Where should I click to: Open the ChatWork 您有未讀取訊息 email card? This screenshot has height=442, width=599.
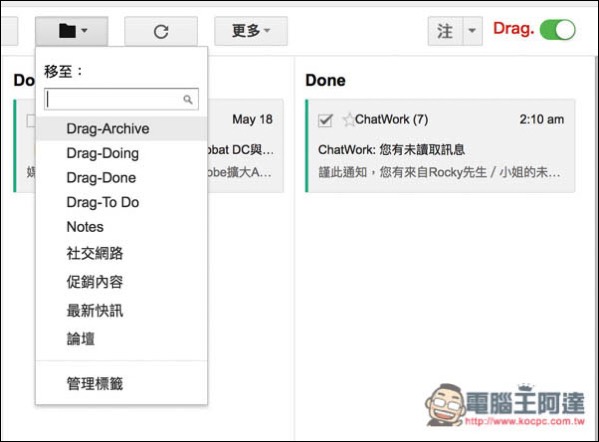click(x=440, y=146)
